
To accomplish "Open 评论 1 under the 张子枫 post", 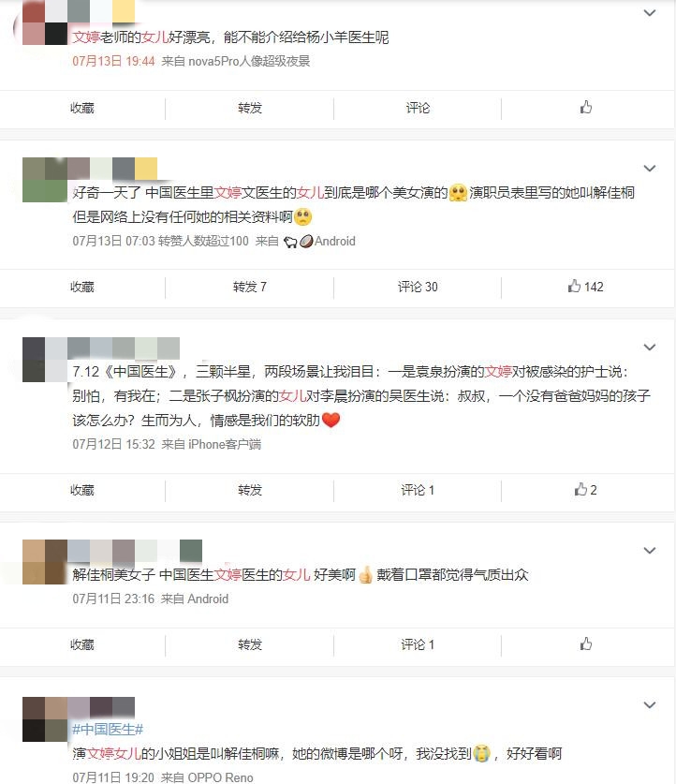I will 418,490.
